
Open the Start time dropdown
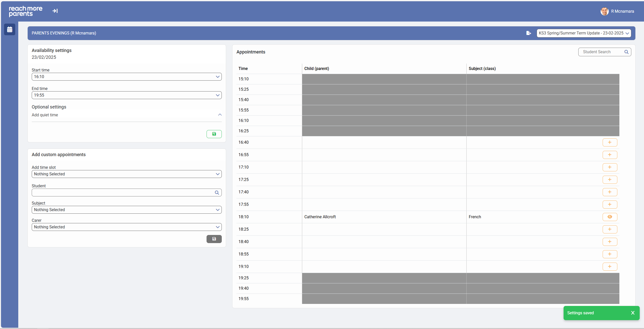(x=126, y=77)
